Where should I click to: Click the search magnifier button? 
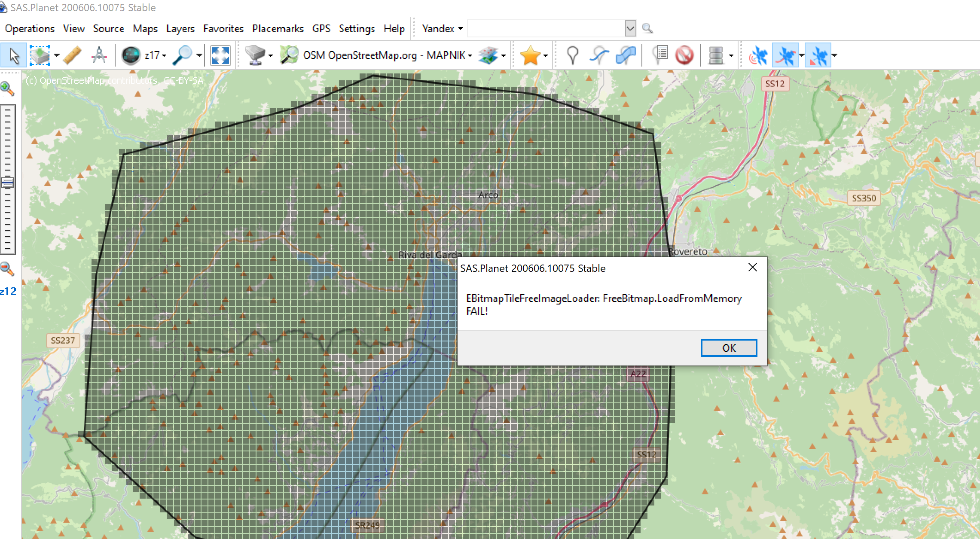[x=647, y=28]
